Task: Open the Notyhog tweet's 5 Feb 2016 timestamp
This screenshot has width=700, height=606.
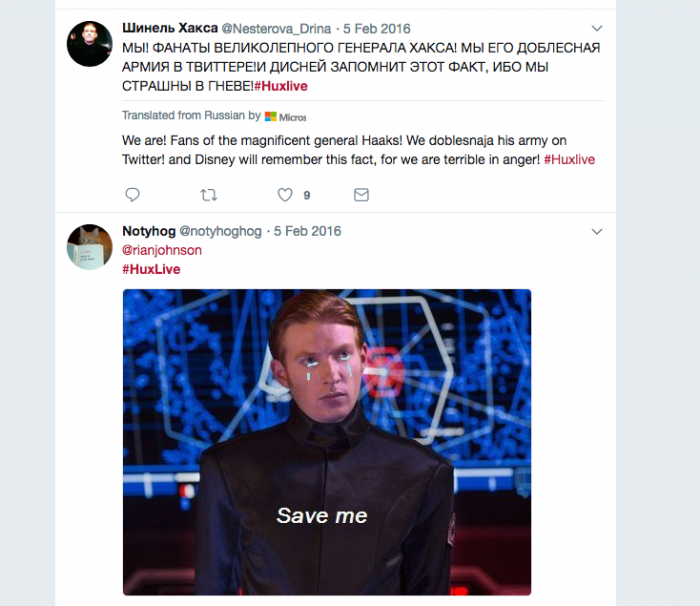Action: pos(306,231)
